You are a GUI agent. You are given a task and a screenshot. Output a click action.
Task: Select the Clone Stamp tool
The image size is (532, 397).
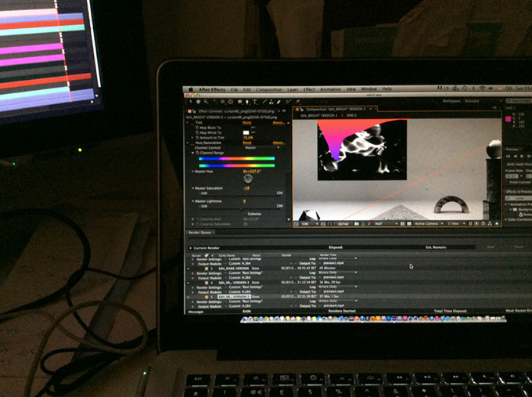point(270,102)
